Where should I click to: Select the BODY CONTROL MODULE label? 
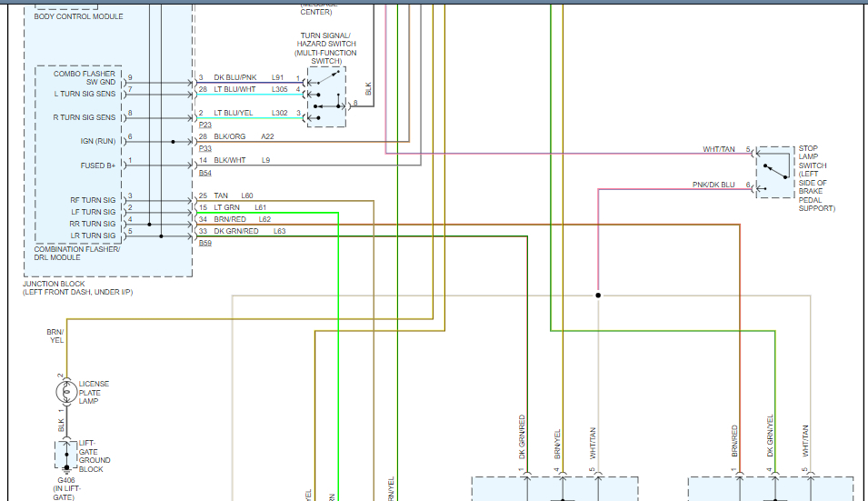click(x=78, y=16)
